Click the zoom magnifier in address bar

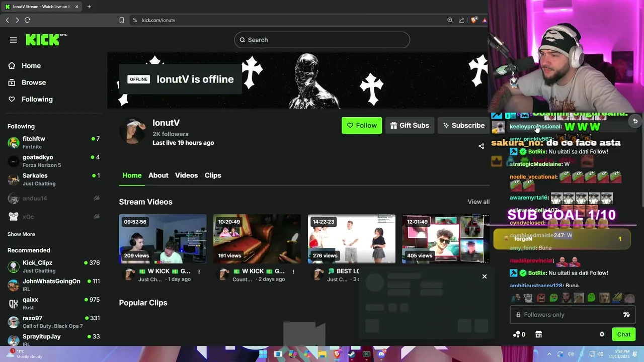coord(450,20)
